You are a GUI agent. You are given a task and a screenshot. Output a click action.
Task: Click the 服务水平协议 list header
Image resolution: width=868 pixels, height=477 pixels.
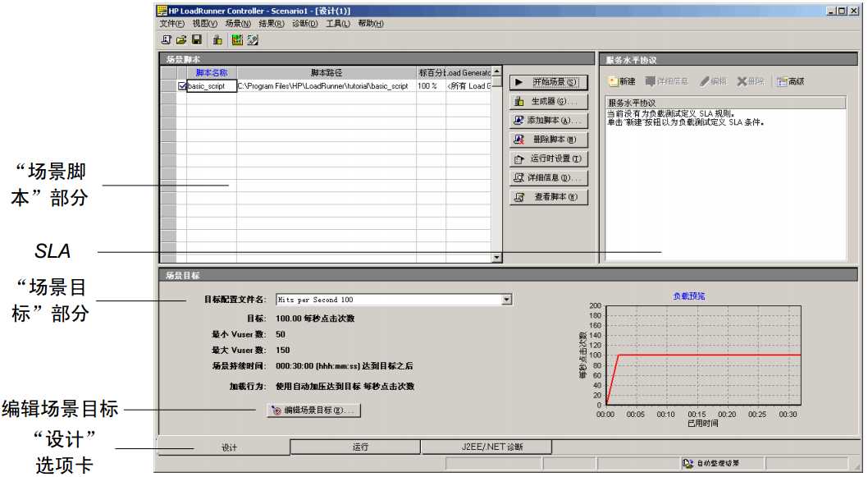(x=726, y=103)
